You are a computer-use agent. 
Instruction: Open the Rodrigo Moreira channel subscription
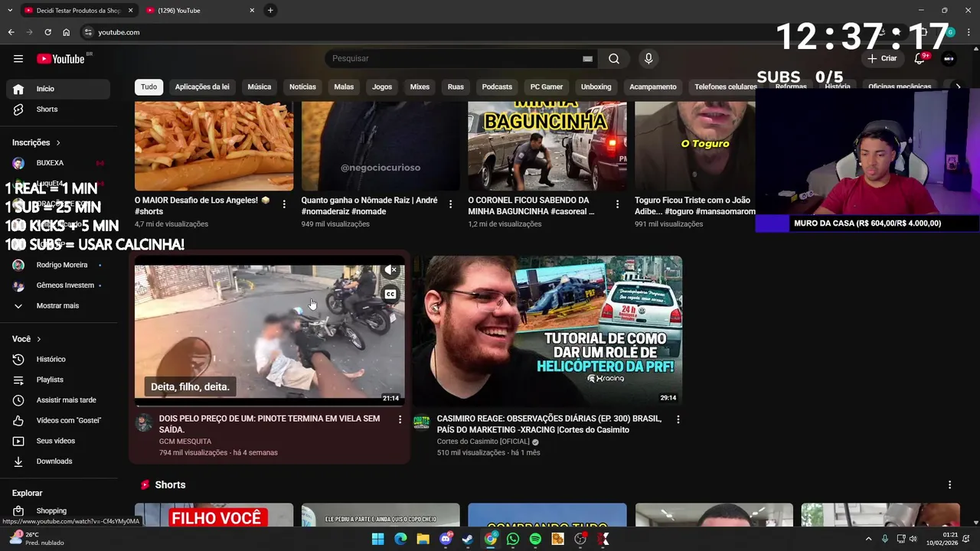[58, 265]
